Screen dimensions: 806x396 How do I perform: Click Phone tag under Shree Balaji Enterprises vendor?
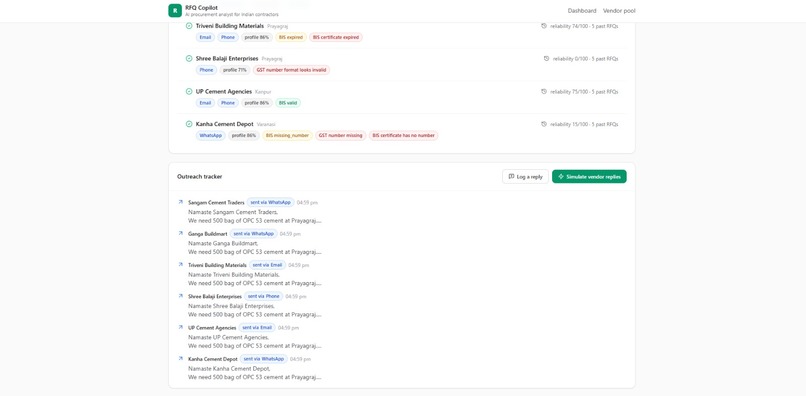pyautogui.click(x=206, y=70)
